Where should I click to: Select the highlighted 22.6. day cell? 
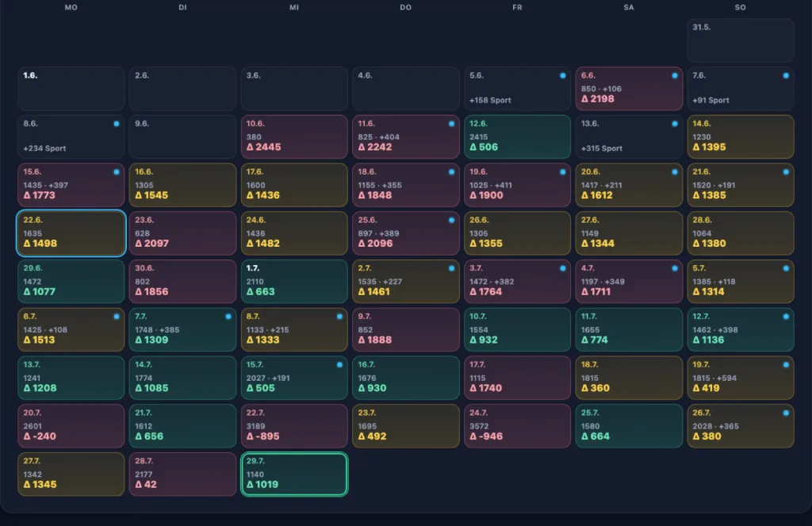[x=71, y=233]
